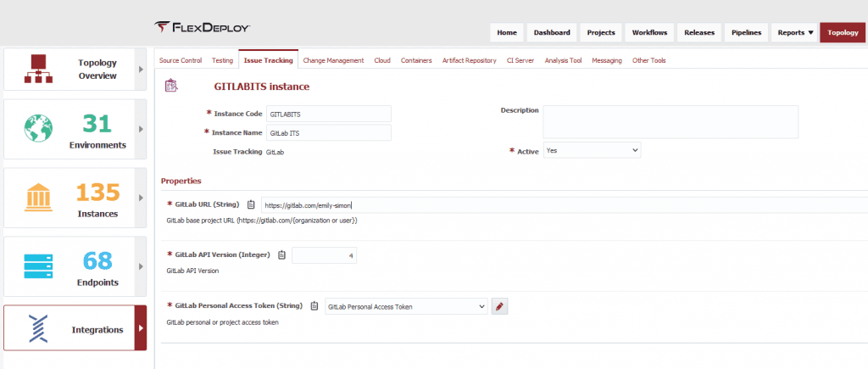Switch to the Change Management tab

333,60
